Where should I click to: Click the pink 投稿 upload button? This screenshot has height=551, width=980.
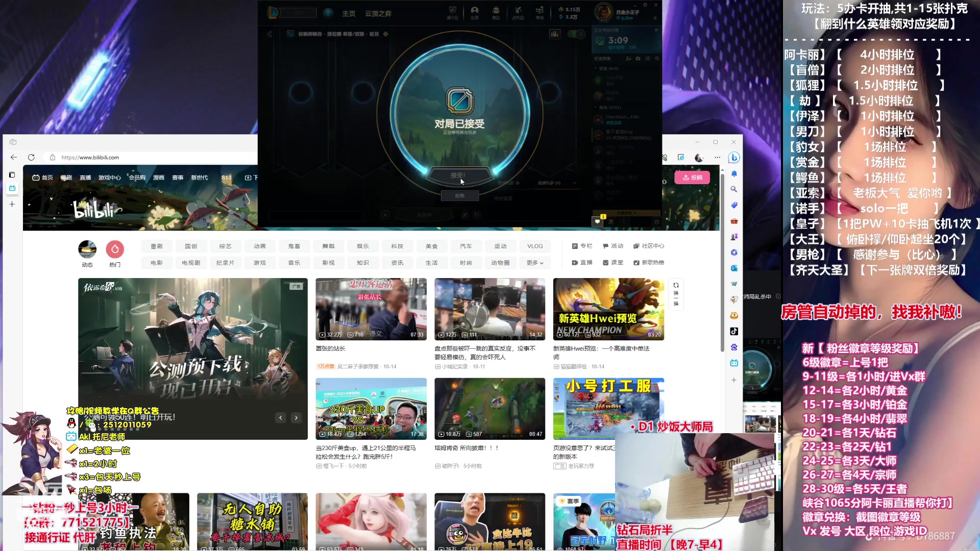(692, 178)
